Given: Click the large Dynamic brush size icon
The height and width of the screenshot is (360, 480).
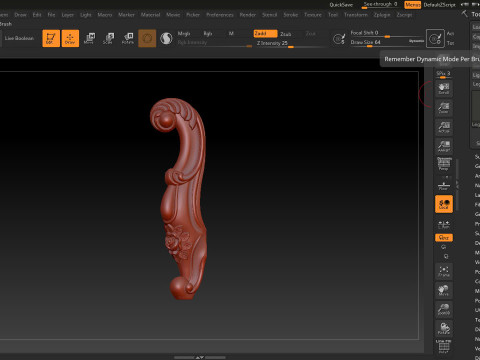Looking at the screenshot, I should (435, 39).
